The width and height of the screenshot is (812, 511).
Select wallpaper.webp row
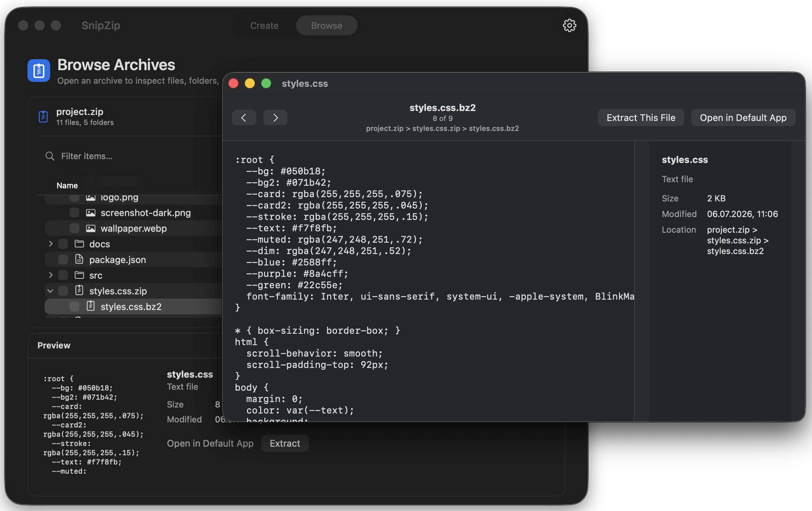[x=133, y=228]
